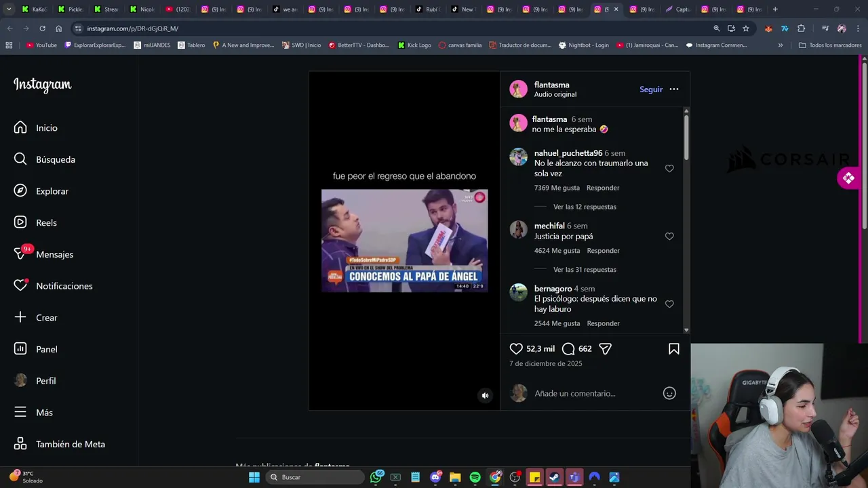Open a new browser tab
Image resolution: width=868 pixels, height=488 pixels.
[x=775, y=9]
